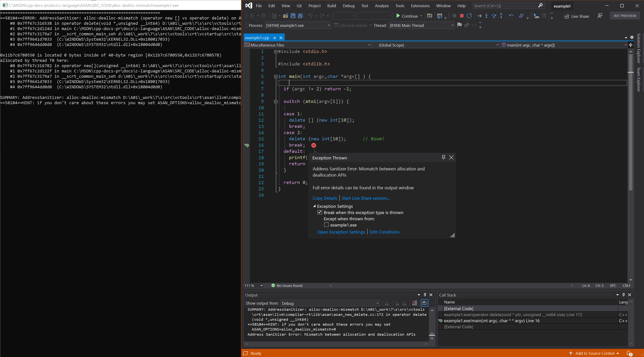Toggle 'Break when this exception type is thrown'
This screenshot has width=644, height=357.
pyautogui.click(x=320, y=212)
